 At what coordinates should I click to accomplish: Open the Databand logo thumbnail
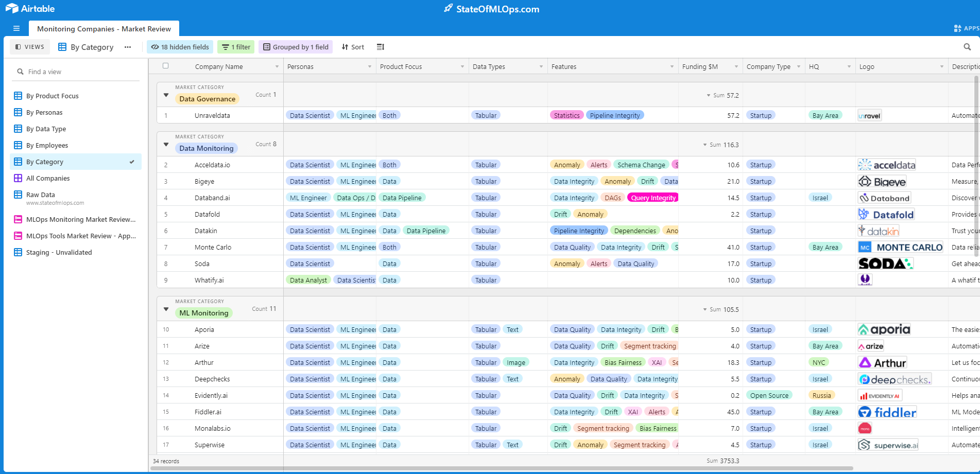(884, 198)
